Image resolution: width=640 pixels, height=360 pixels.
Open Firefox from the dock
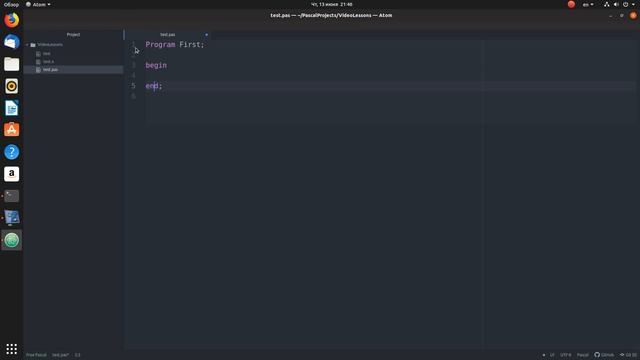click(11, 20)
